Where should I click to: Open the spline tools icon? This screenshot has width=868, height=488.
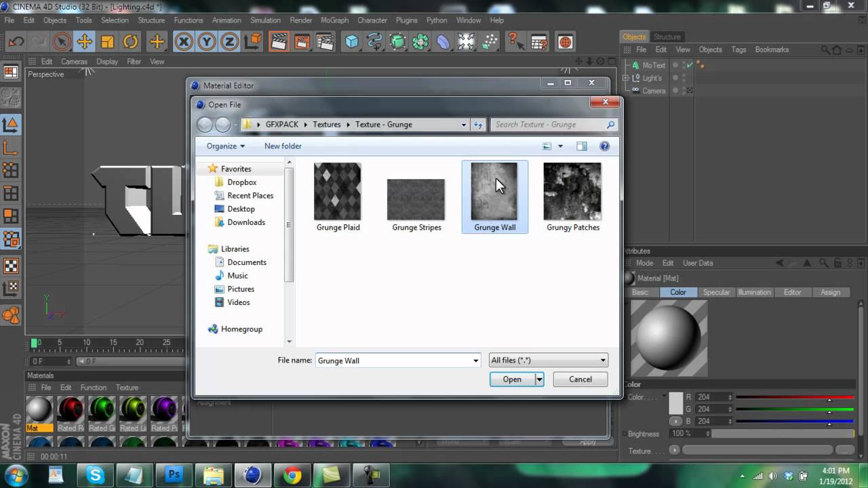(374, 41)
